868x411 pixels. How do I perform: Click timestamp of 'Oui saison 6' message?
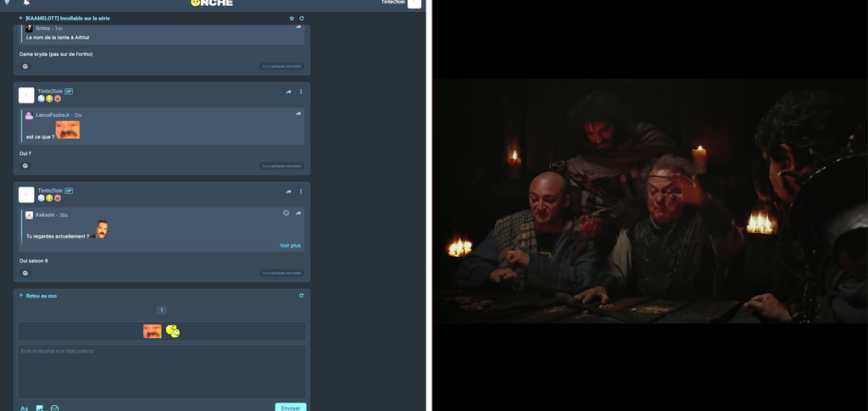pos(281,273)
